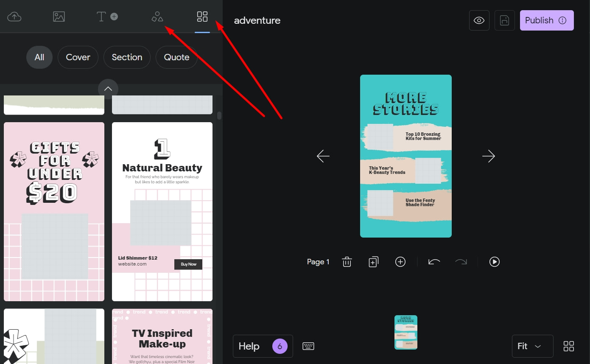Preview the design with the eye icon

(479, 20)
